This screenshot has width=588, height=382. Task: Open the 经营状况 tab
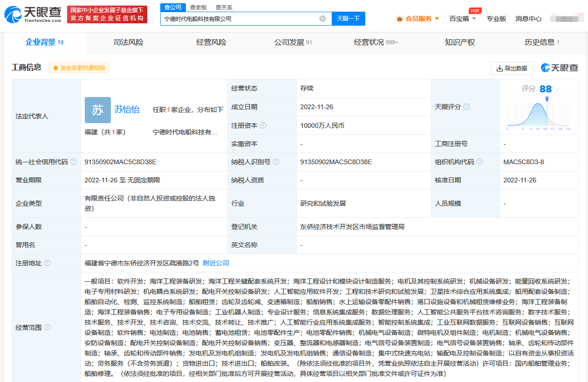pyautogui.click(x=376, y=42)
